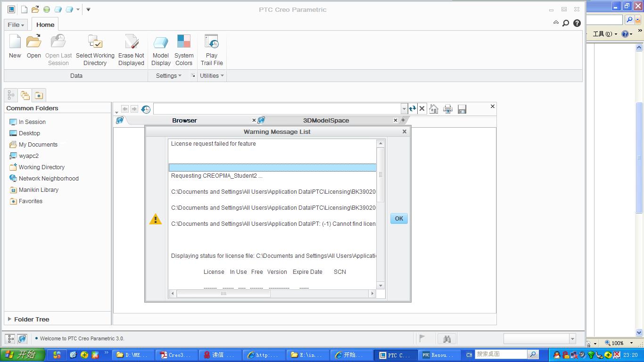Screen dimensions: 644x362
Task: Click the flag icon in status bar
Action: [x=422, y=338]
